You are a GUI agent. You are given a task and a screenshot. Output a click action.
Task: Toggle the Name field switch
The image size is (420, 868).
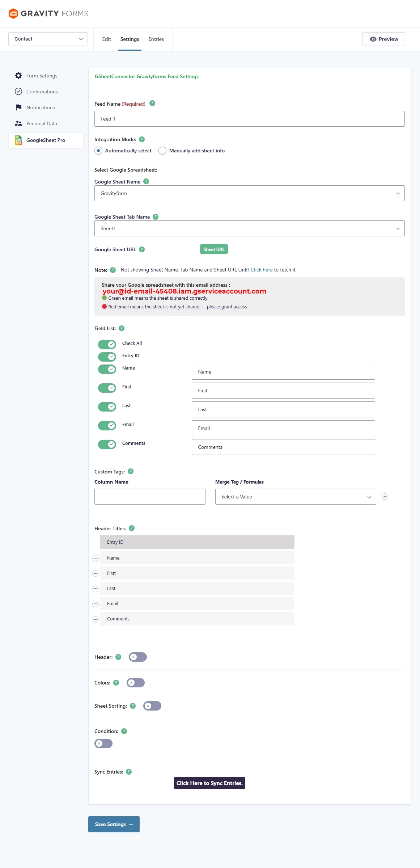(107, 369)
